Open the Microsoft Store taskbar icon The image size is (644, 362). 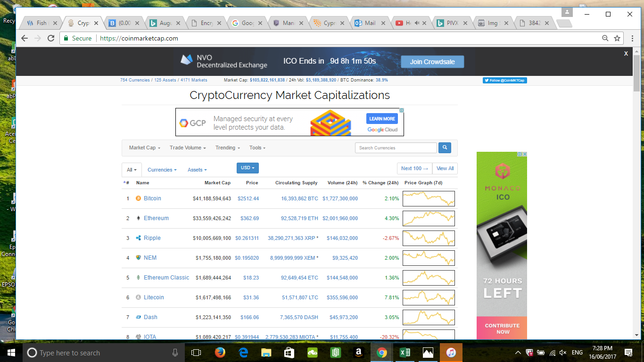(289, 353)
